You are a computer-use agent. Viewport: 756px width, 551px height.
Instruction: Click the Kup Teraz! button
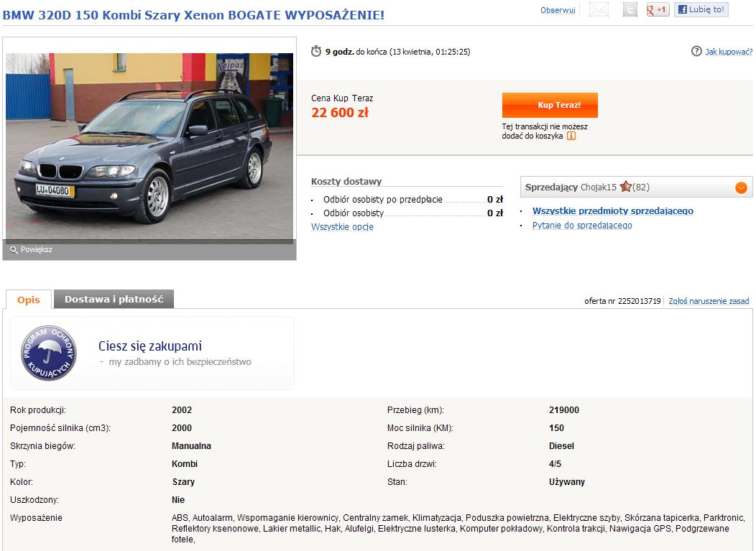(550, 105)
